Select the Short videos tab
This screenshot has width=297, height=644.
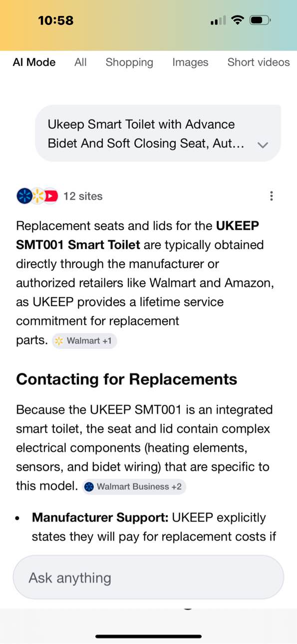259,62
